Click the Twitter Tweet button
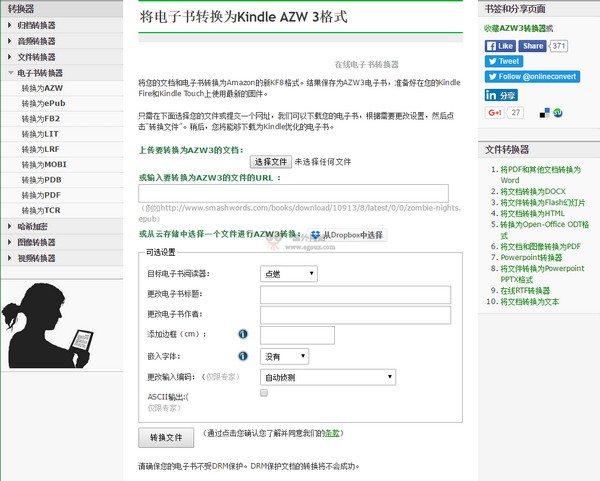The height and width of the screenshot is (481, 600). click(504, 61)
